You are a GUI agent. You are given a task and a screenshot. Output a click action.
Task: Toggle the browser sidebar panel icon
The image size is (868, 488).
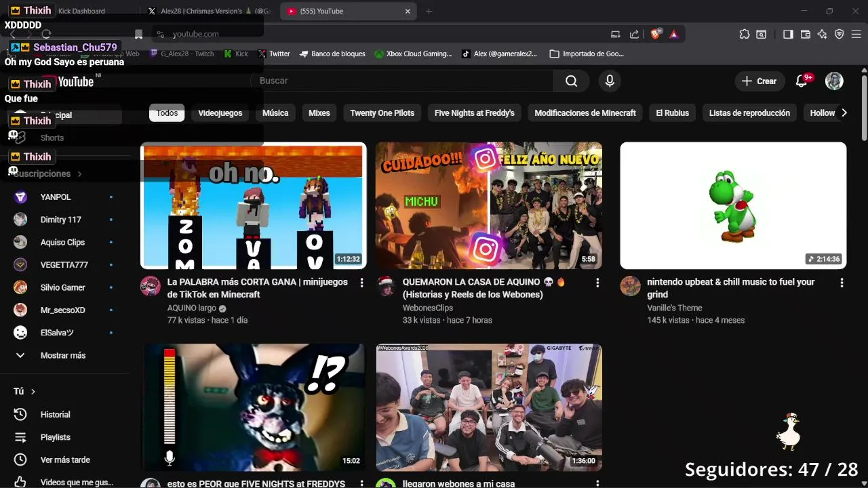(788, 34)
